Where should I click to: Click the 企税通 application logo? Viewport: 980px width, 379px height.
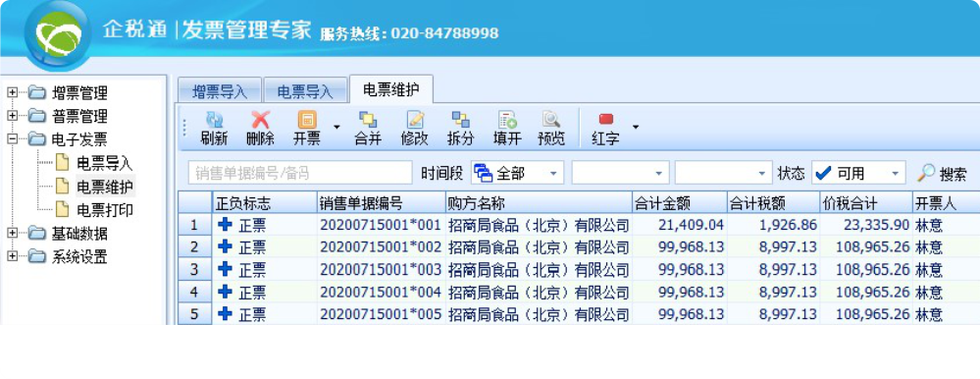coord(58,35)
